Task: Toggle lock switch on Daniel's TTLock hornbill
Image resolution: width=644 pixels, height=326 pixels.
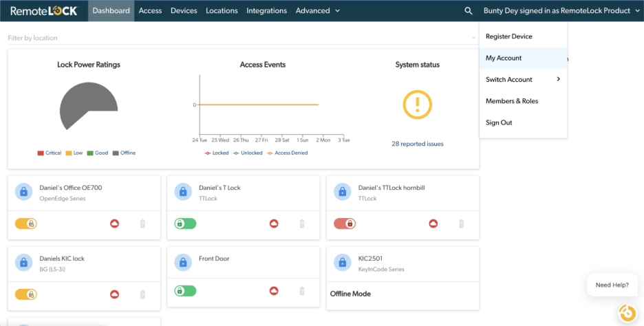Action: (x=345, y=224)
